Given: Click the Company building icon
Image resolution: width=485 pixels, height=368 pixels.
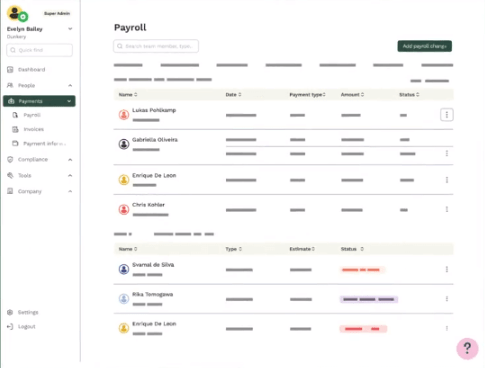Looking at the screenshot, I should click(x=10, y=191).
